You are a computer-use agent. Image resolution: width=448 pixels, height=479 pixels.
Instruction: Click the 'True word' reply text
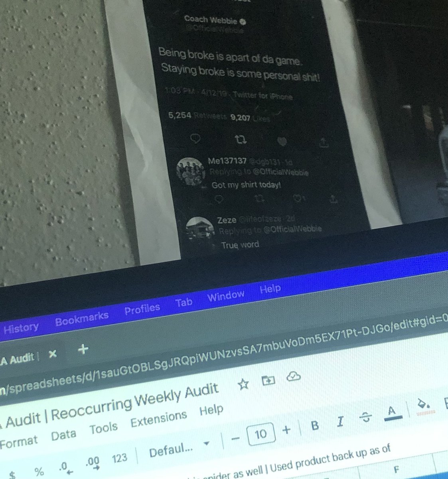(240, 245)
